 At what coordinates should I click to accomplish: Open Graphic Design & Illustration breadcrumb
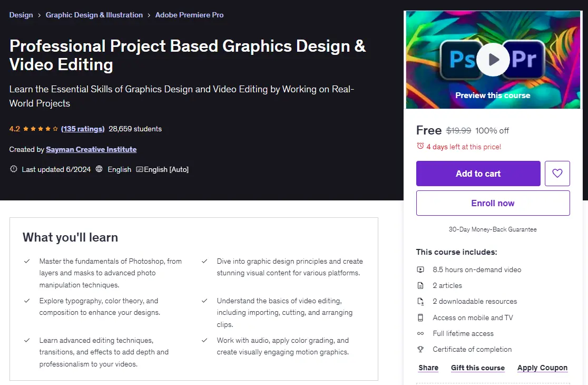tap(94, 15)
